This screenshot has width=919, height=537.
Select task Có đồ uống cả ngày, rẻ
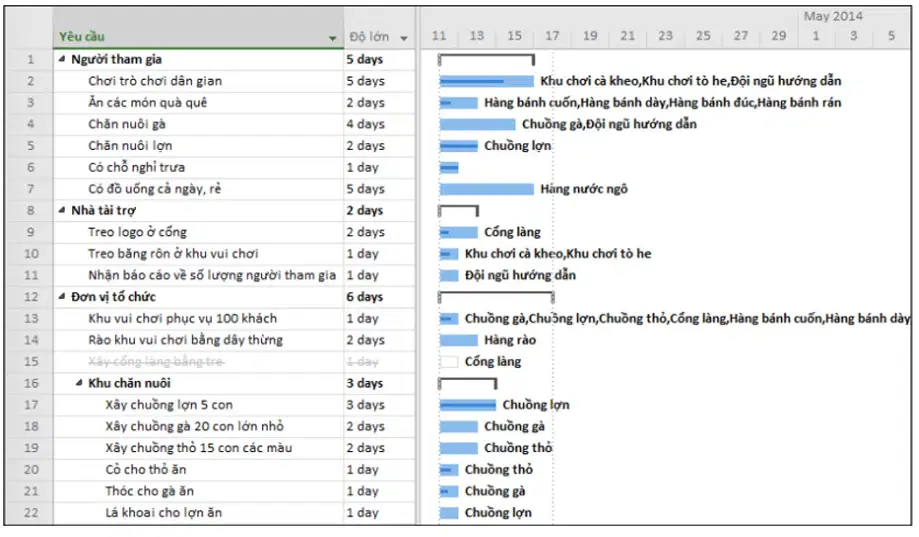pos(155,189)
